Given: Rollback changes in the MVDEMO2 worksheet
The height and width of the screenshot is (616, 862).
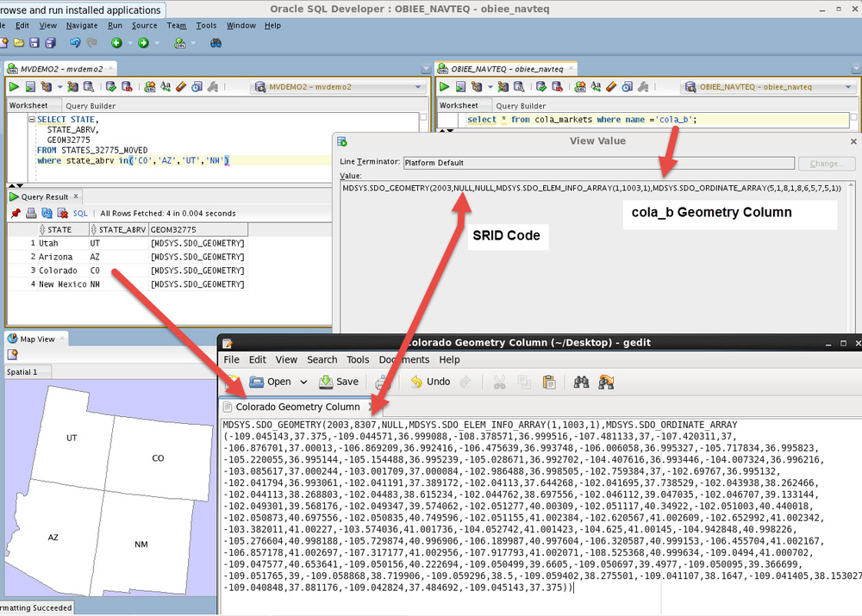Looking at the screenshot, I should coord(127,87).
